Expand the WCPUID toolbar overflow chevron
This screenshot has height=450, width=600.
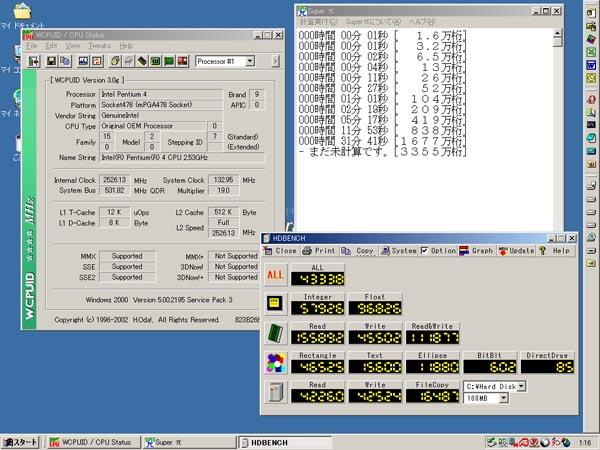click(x=276, y=61)
